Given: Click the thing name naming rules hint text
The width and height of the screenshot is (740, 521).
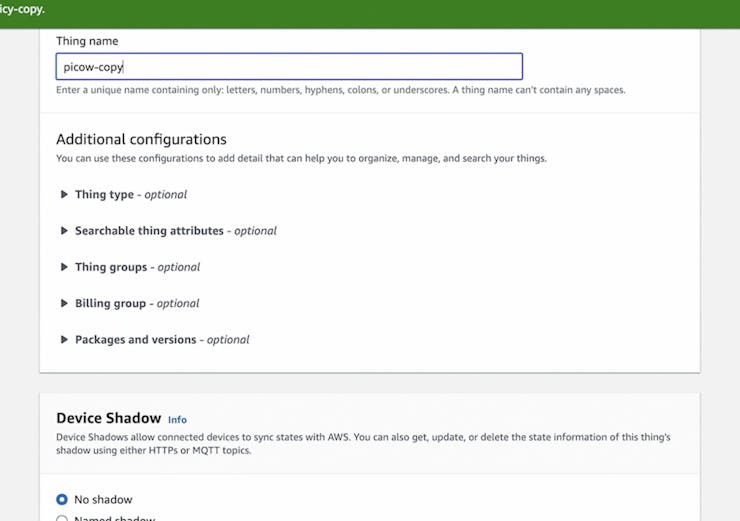Looking at the screenshot, I should [x=340, y=90].
